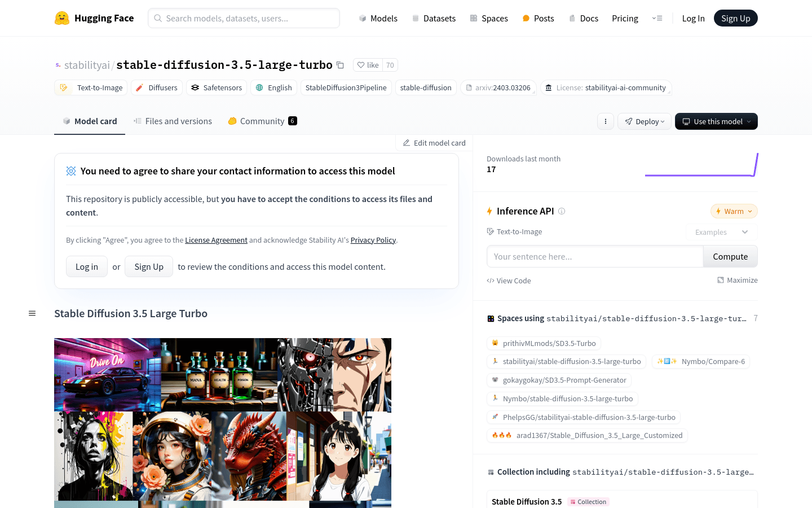Click the Diffusers tag

click(157, 87)
